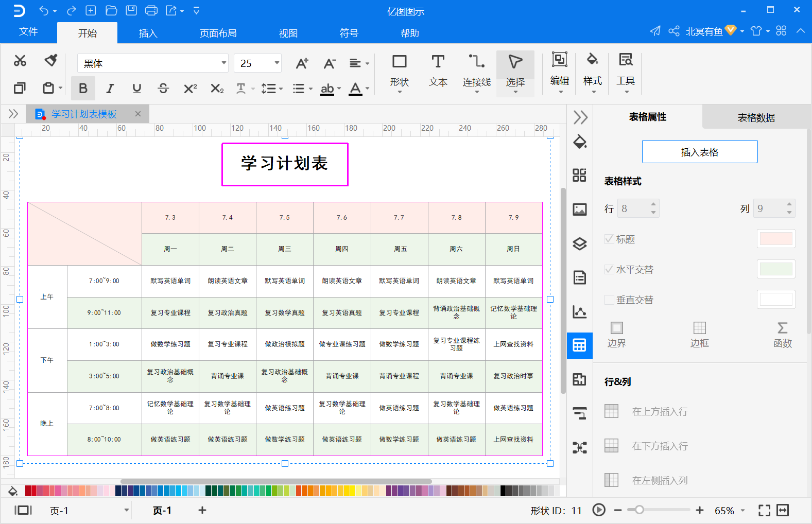Expand the font size dropdown
This screenshot has height=524, width=812.
point(277,63)
